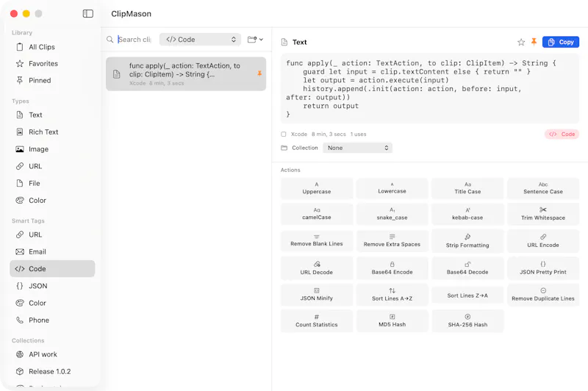
Task: Click the pink Code tag badge
Action: pos(562,134)
